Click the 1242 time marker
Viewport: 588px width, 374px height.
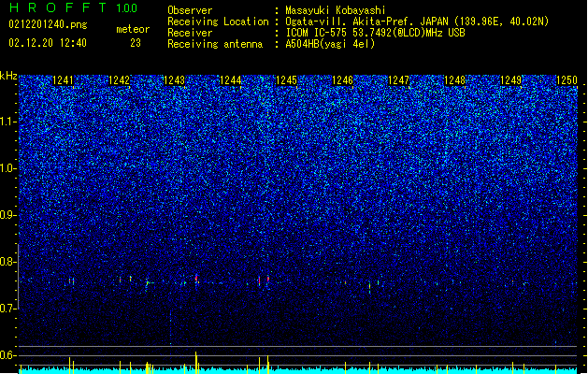[x=119, y=80]
